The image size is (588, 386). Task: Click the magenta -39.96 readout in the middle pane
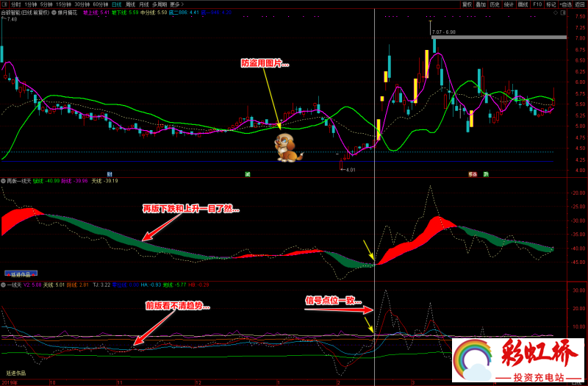tap(75, 181)
